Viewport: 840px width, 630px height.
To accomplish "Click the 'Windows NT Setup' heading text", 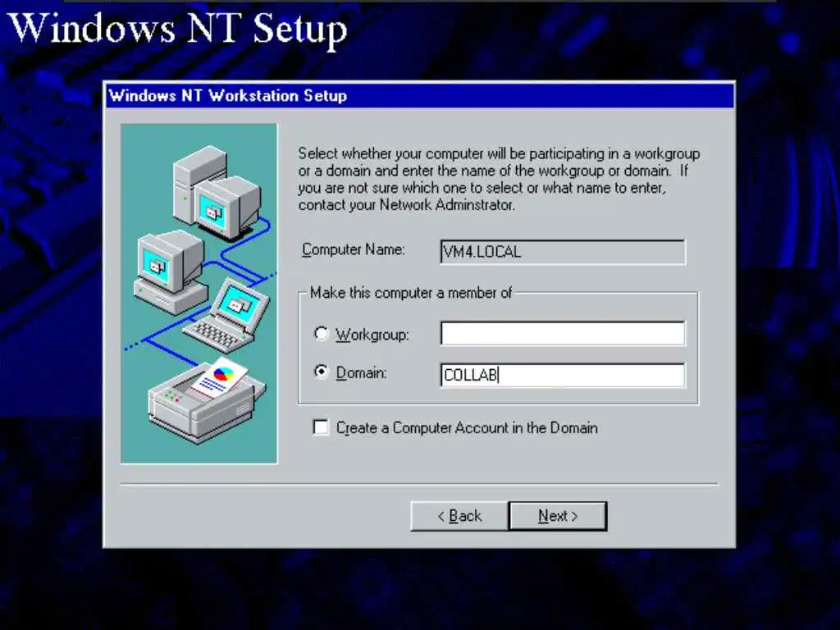I will point(178,28).
